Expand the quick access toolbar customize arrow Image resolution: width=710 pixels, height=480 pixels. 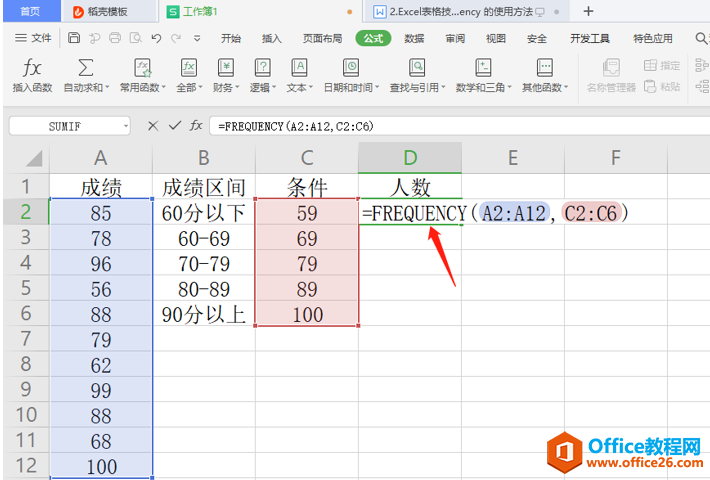pyautogui.click(x=197, y=38)
